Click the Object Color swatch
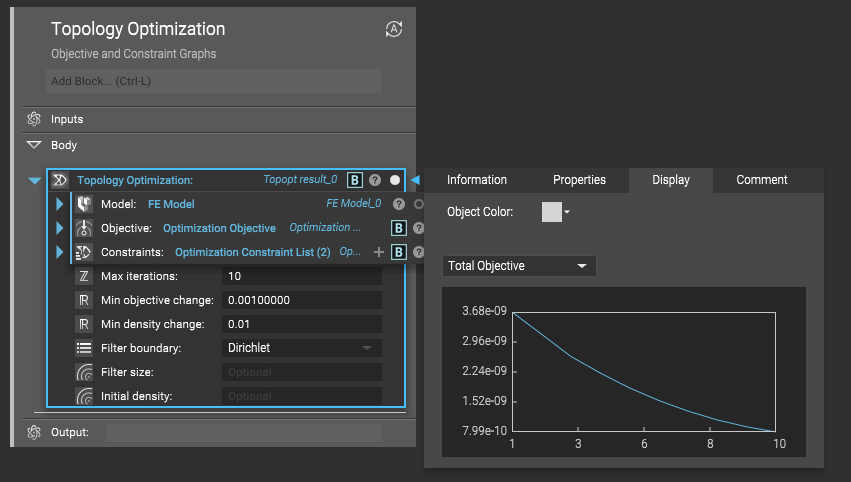The width and height of the screenshot is (851, 482). coord(551,212)
